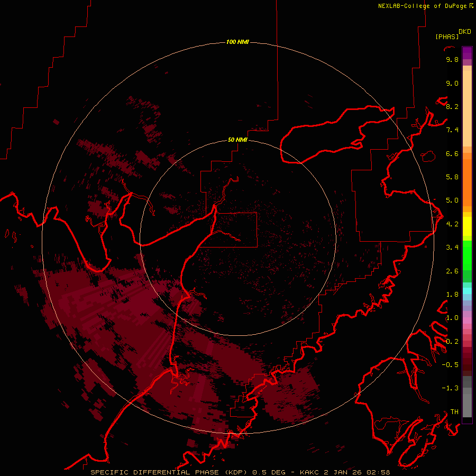
Task: Click the 4.2 legend value
Action: (452, 224)
